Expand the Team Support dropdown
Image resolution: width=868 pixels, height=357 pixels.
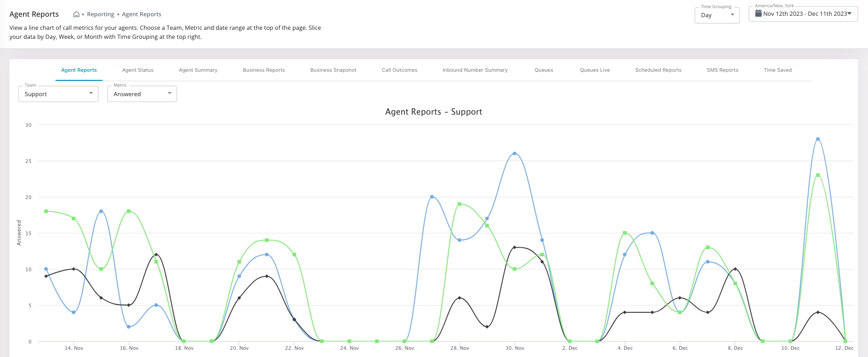[58, 94]
